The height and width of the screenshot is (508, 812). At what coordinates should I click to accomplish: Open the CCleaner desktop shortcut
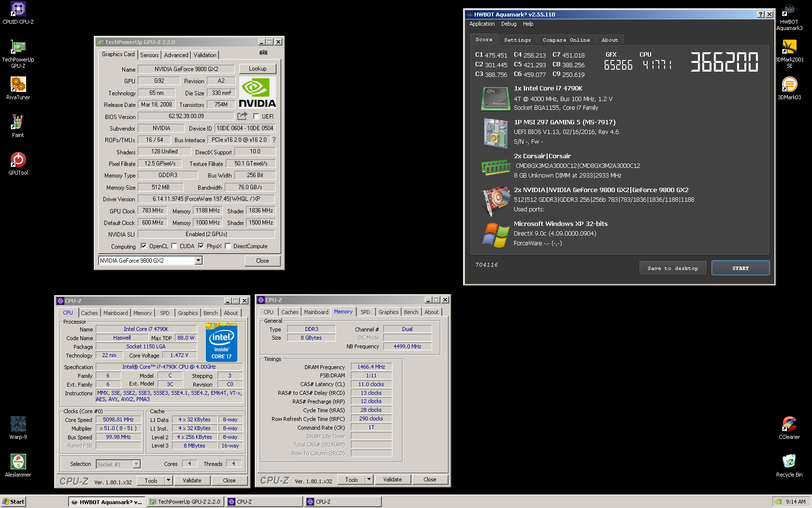coord(789,428)
